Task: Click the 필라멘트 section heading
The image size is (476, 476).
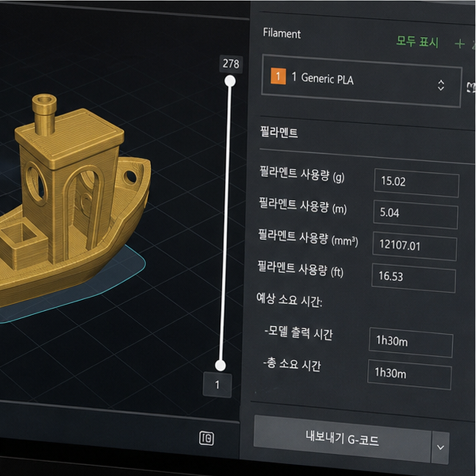Action: click(279, 132)
